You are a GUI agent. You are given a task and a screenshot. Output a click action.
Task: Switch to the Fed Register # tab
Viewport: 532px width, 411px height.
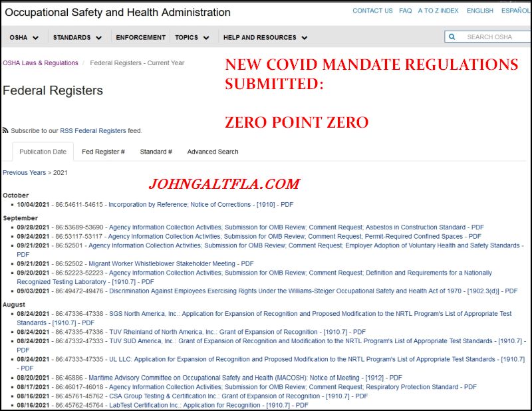103,152
